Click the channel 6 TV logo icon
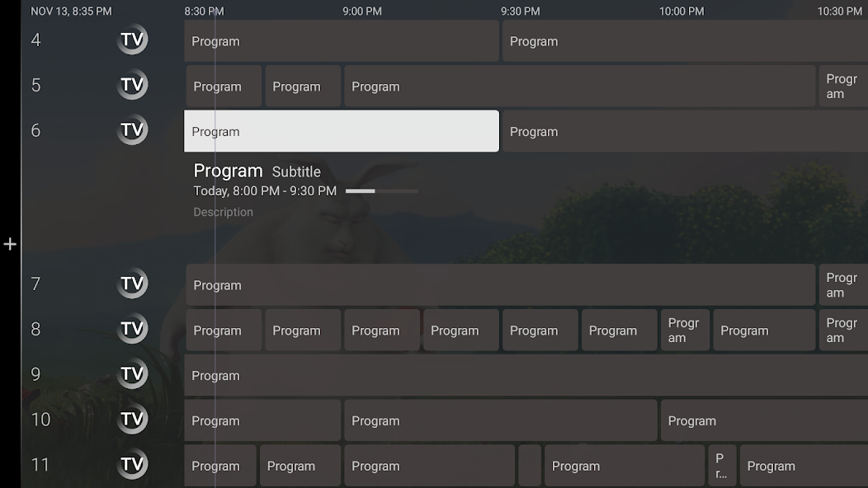Screen dimensions: 868x488 tap(132, 129)
